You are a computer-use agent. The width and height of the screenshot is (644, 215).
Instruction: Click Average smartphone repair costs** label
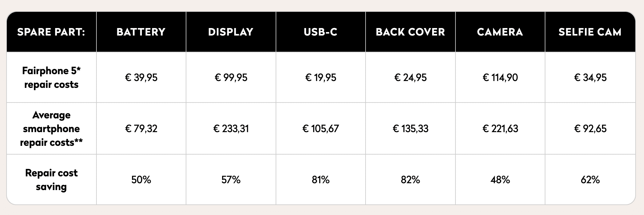(51, 129)
